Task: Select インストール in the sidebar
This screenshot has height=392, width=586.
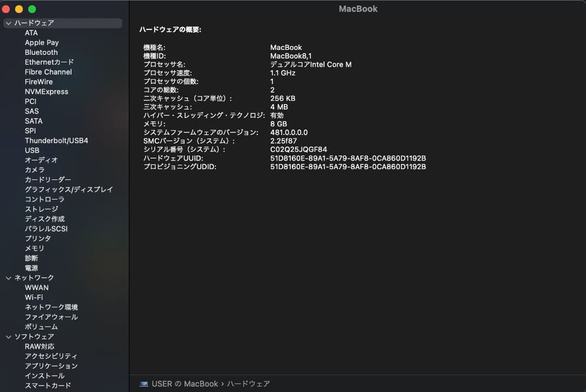Action: click(45, 376)
